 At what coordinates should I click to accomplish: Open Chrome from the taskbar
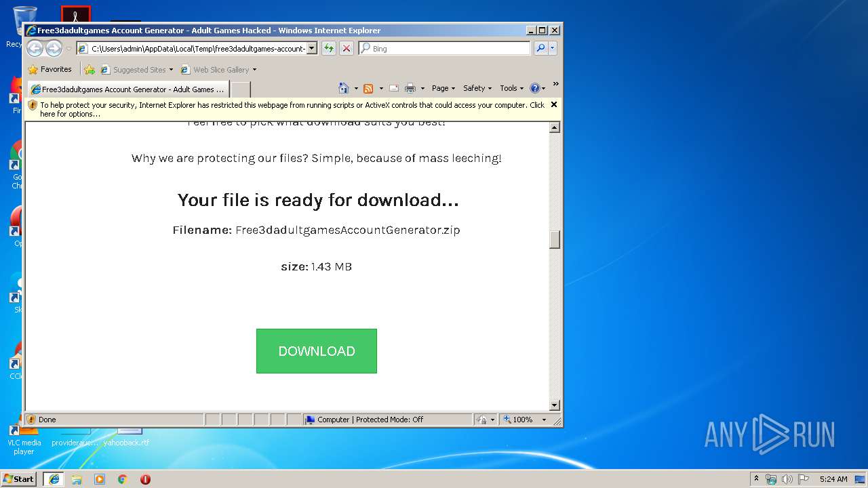pos(123,479)
